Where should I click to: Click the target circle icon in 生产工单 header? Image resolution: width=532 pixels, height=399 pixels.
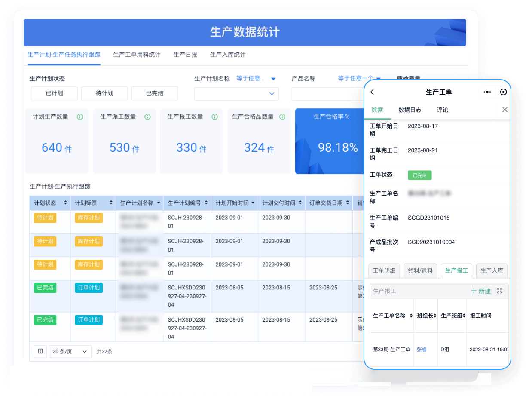[x=503, y=92]
